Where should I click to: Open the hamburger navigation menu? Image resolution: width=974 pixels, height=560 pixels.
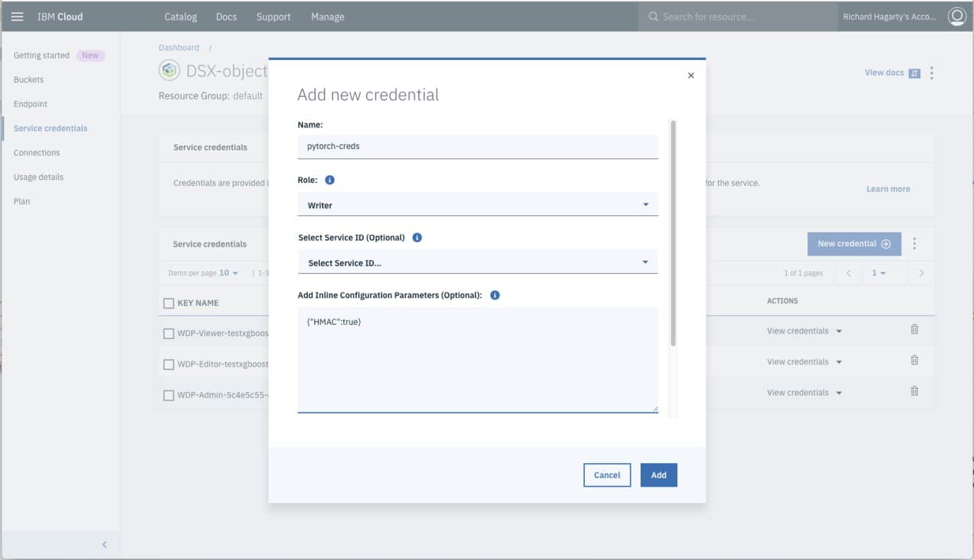(x=18, y=16)
